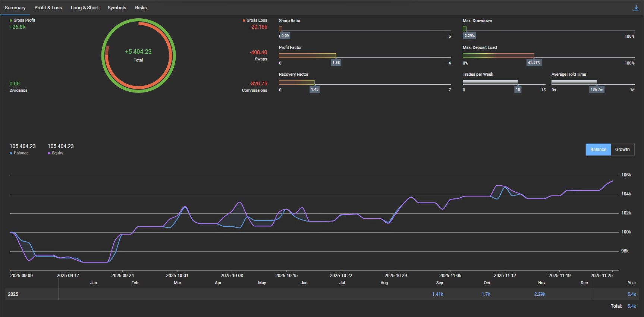Open the Symbols tab
Screen dimensions: 644x317
pyautogui.click(x=117, y=8)
